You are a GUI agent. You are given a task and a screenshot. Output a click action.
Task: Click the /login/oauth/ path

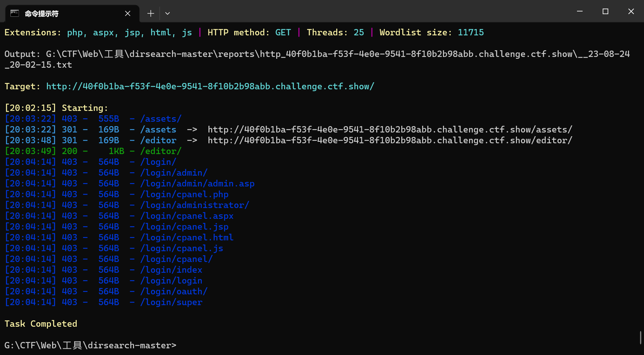click(174, 291)
